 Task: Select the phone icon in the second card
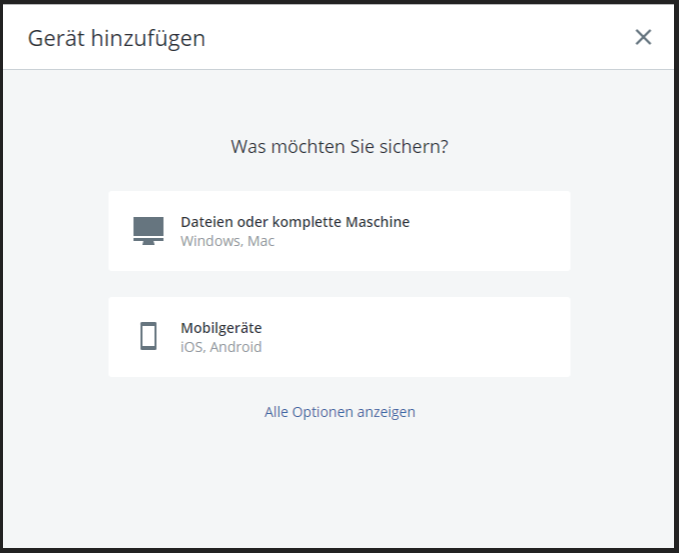tap(148, 336)
